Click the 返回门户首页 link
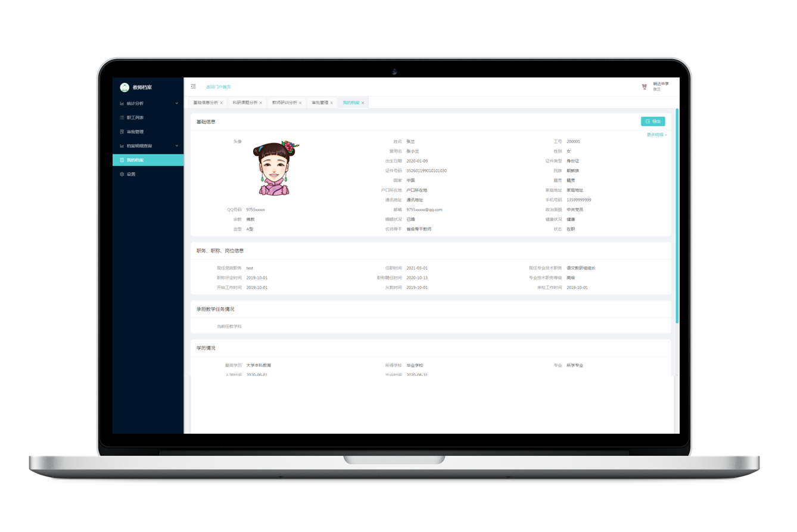This screenshot has height=532, width=797. 219,87
